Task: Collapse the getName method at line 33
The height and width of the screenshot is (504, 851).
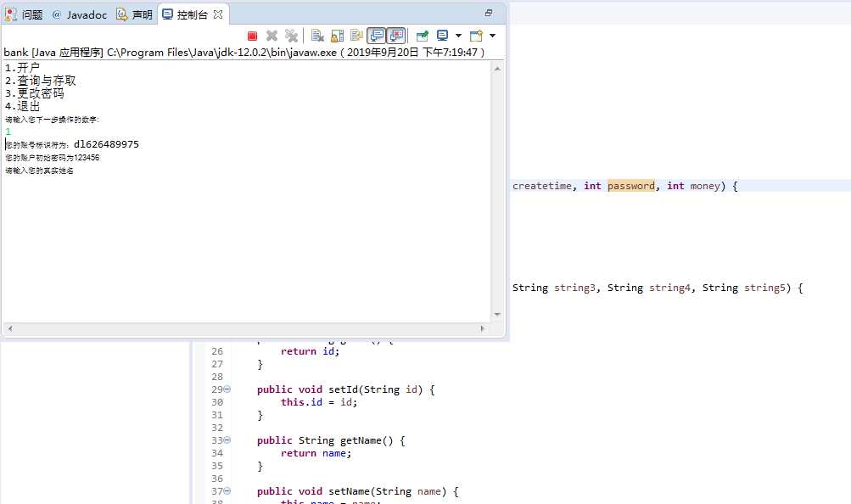Action: click(227, 440)
